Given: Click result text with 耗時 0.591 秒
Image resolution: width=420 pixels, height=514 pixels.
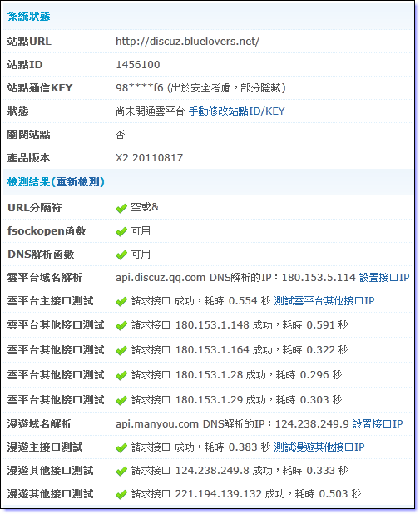Looking at the screenshot, I should (x=240, y=325).
